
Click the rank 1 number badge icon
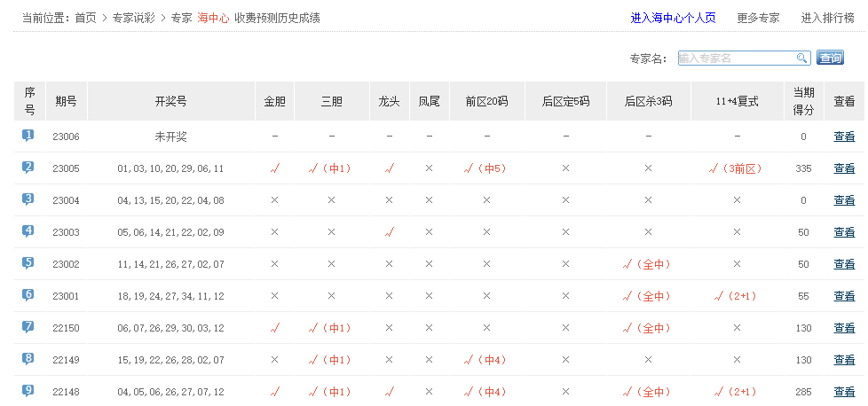click(x=28, y=136)
